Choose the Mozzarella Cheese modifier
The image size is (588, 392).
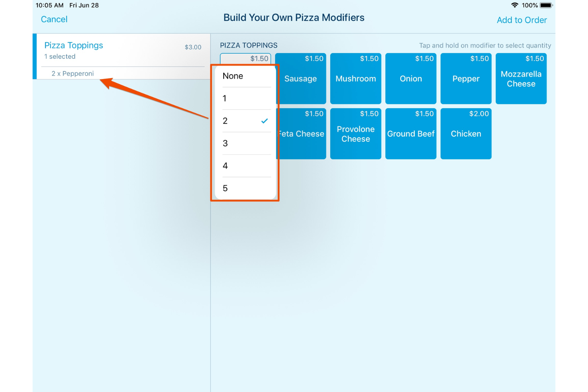(x=521, y=79)
